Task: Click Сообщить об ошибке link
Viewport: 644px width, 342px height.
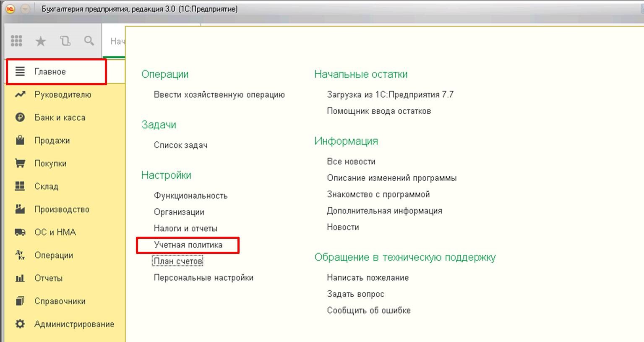Action: pos(368,311)
